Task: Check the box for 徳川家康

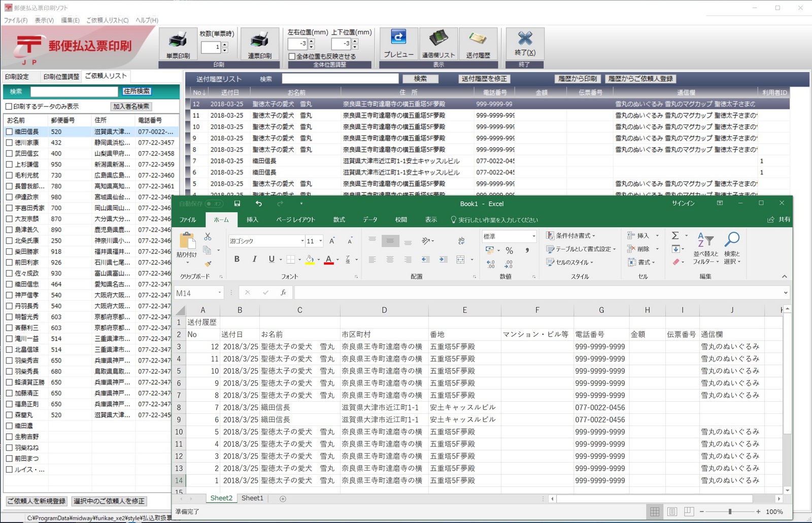Action: coord(9,143)
